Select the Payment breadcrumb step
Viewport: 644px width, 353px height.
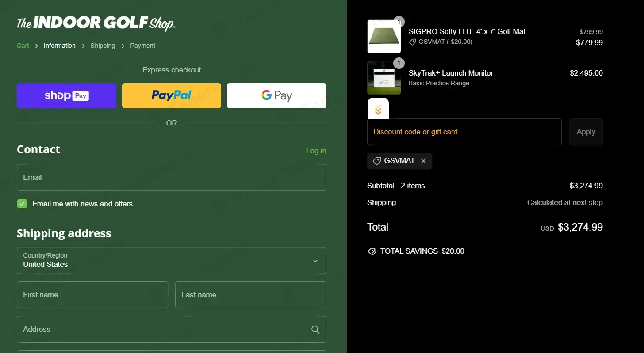pos(142,46)
